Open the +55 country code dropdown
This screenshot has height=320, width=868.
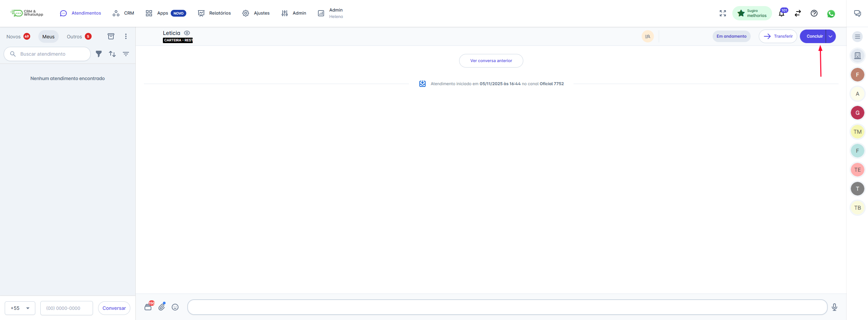tap(20, 308)
